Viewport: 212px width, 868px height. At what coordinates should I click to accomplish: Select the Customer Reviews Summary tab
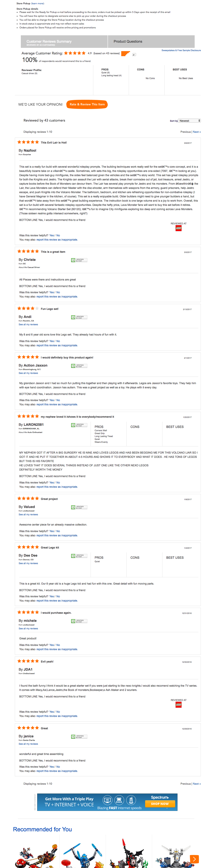coord(49,42)
